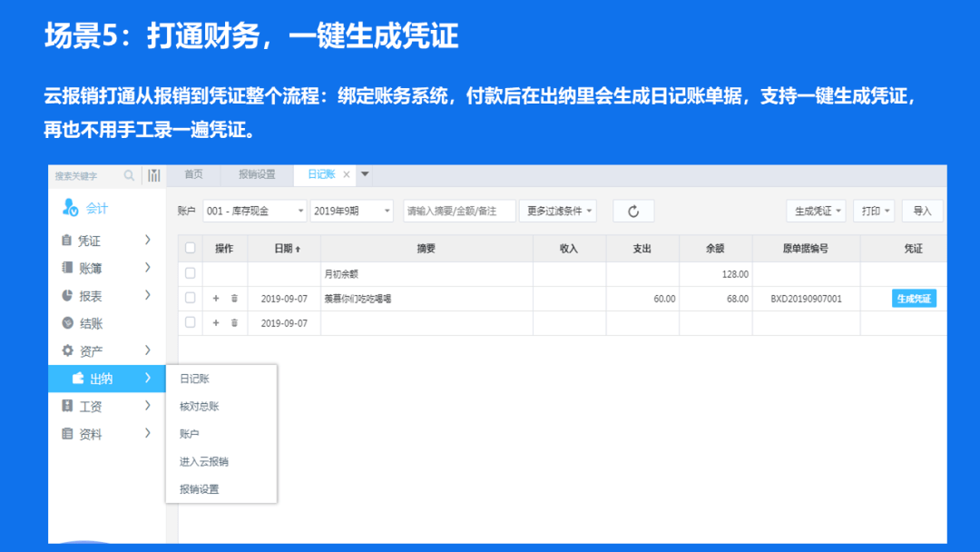Check the checkbox on the BXD20190907001 row
The image size is (980, 552).
point(191,298)
